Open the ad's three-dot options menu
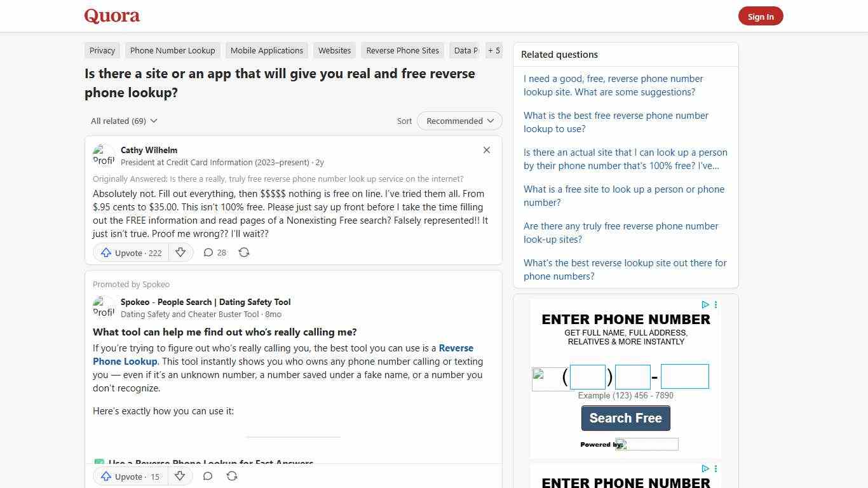The height and width of the screenshot is (488, 868). tap(715, 304)
